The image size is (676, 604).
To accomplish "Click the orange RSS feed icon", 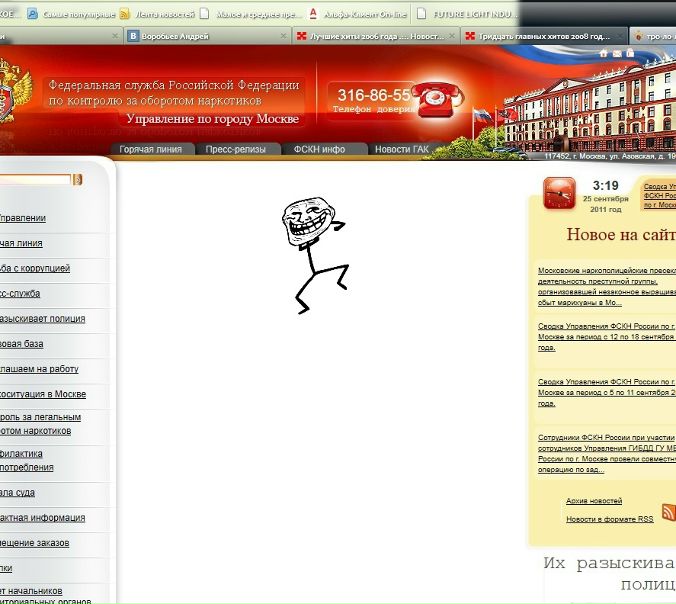I will (668, 512).
